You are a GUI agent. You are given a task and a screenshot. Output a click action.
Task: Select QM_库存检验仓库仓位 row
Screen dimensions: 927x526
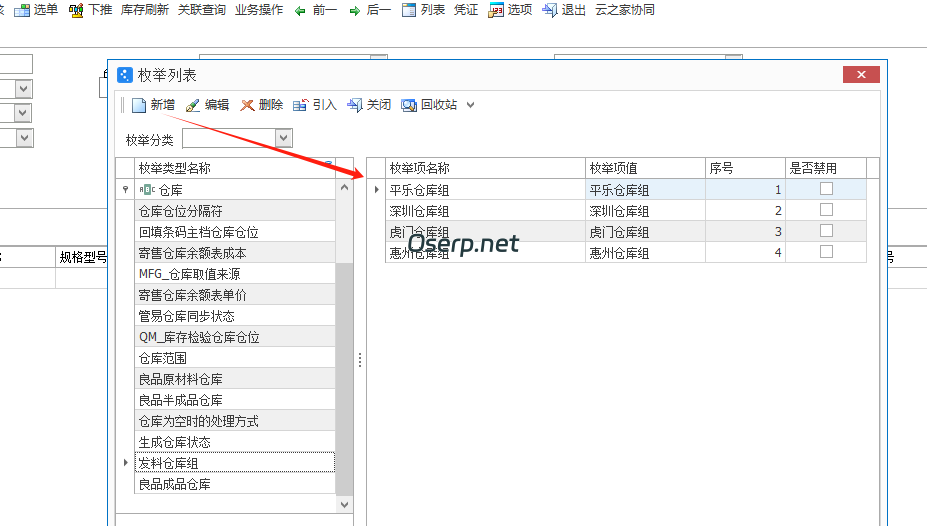235,337
